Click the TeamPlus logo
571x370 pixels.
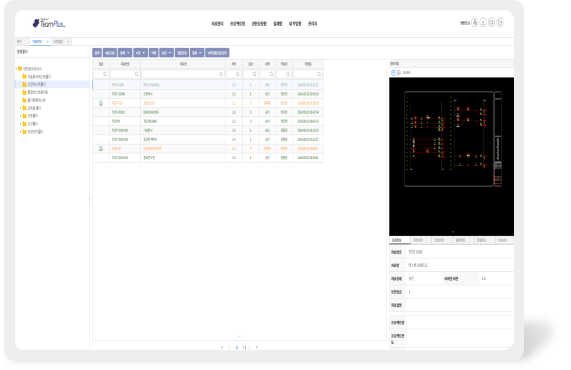(49, 24)
